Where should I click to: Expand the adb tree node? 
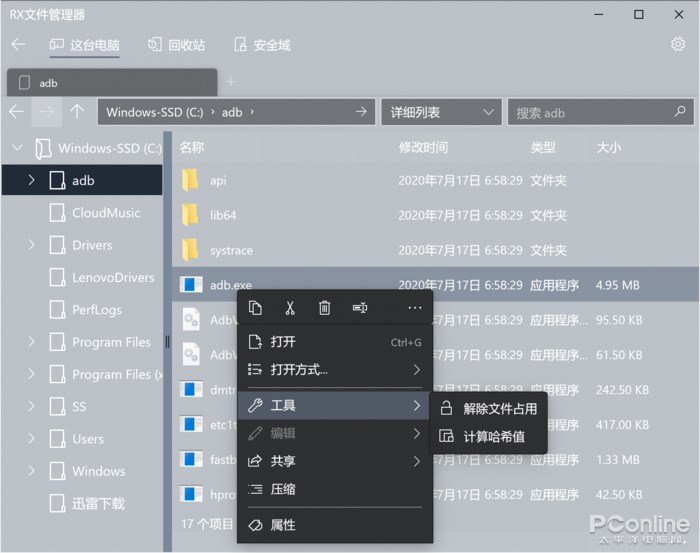pyautogui.click(x=31, y=180)
